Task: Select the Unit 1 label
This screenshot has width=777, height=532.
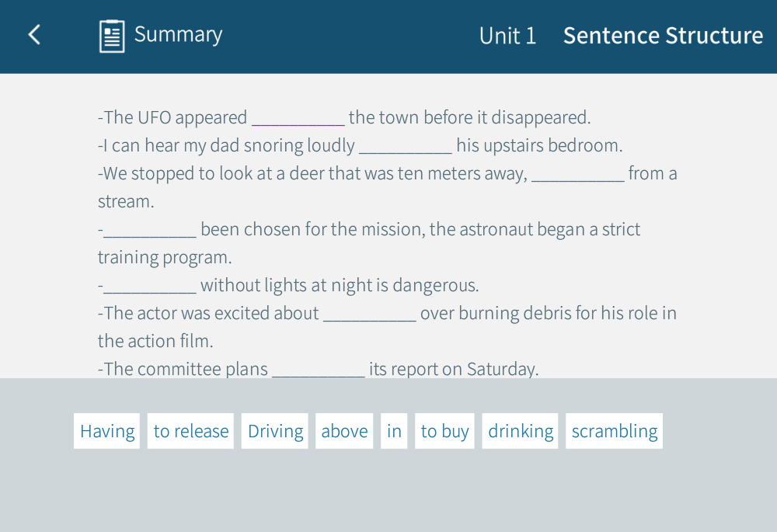Action: (x=507, y=36)
